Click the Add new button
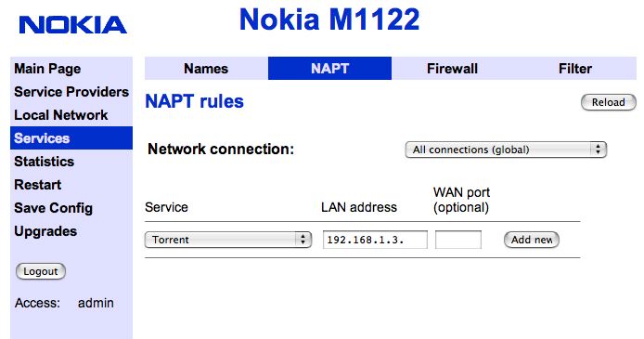 [x=532, y=240]
